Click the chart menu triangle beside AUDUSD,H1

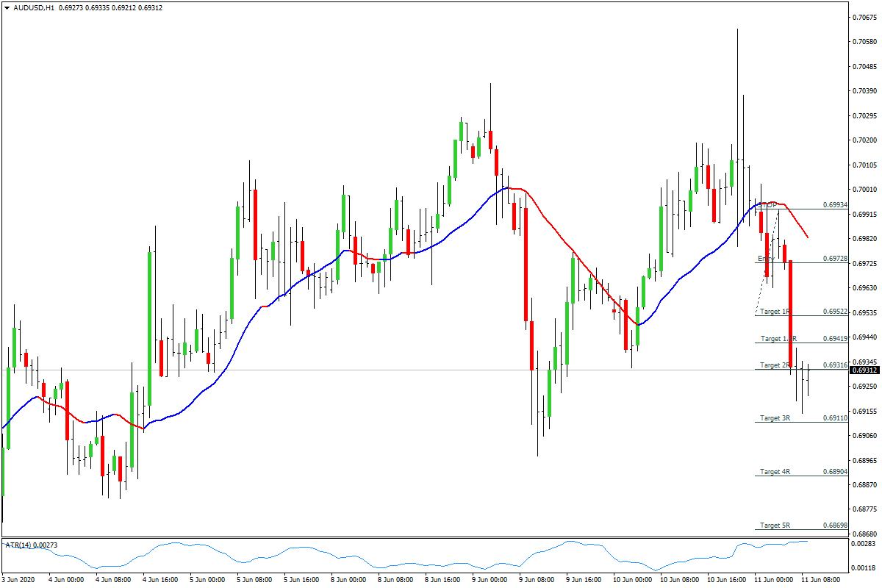pos(7,7)
